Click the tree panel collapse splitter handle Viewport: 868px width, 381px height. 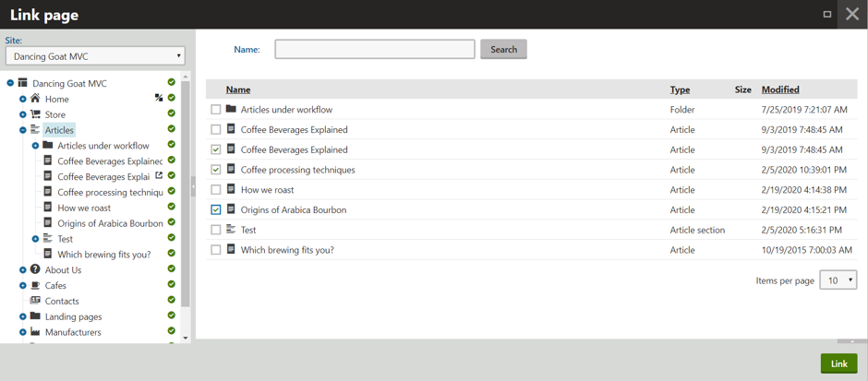(x=193, y=187)
